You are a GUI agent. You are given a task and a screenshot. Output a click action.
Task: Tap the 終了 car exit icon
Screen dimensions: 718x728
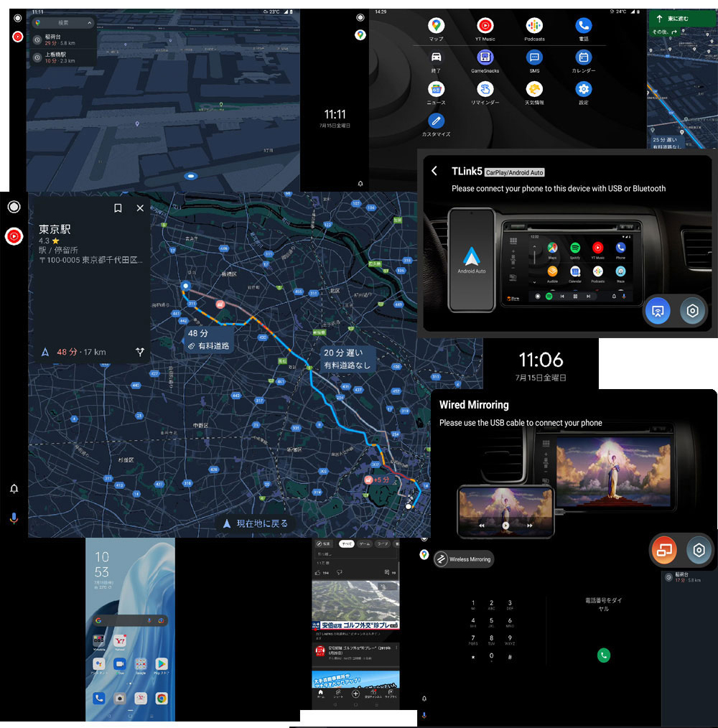click(436, 57)
